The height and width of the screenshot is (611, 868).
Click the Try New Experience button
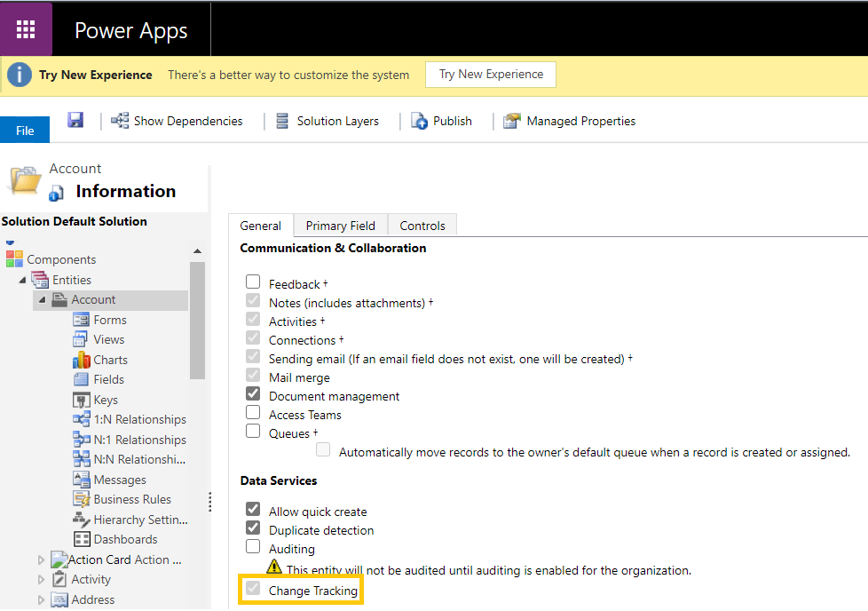(x=490, y=75)
